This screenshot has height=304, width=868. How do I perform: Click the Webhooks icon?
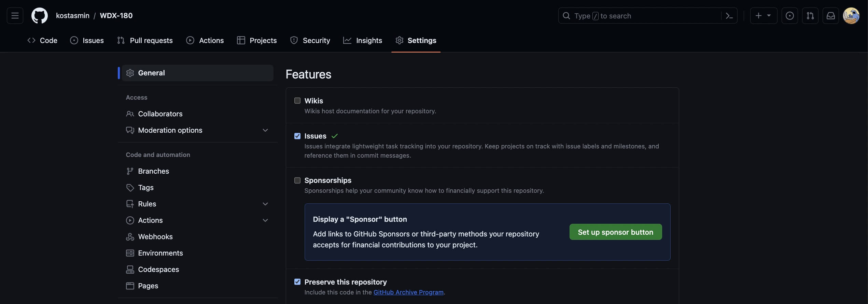click(x=130, y=237)
